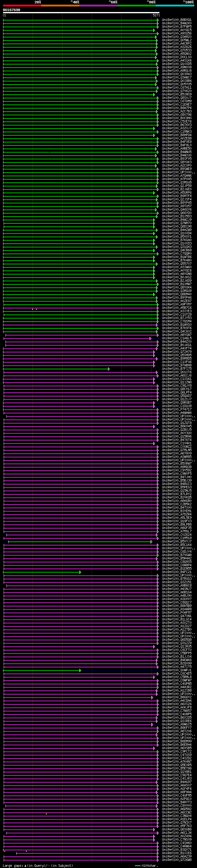Select label UniRef100_A9RQJ8
This screenshot has width=197, height=868.
coord(176,71)
